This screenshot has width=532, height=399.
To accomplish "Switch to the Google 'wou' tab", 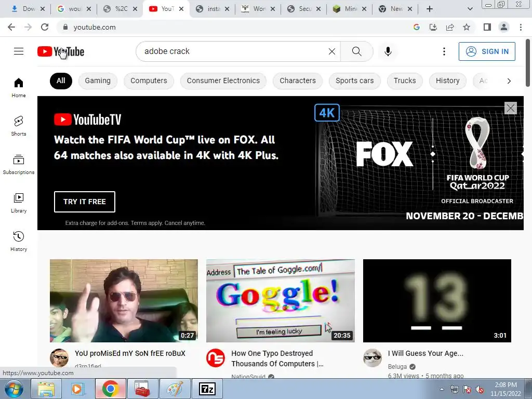I will pos(70,9).
